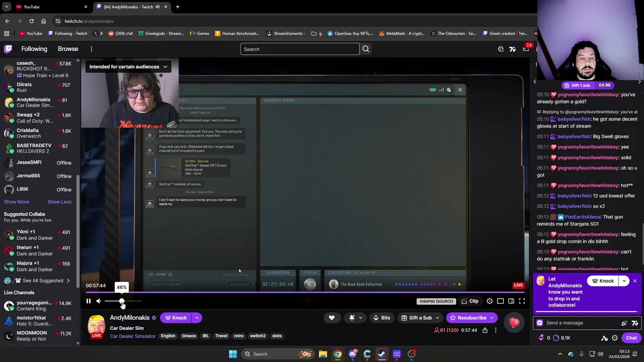The height and width of the screenshot is (362, 644).
Task: Click the 'Show Less' followed channels link
Action: (x=59, y=202)
